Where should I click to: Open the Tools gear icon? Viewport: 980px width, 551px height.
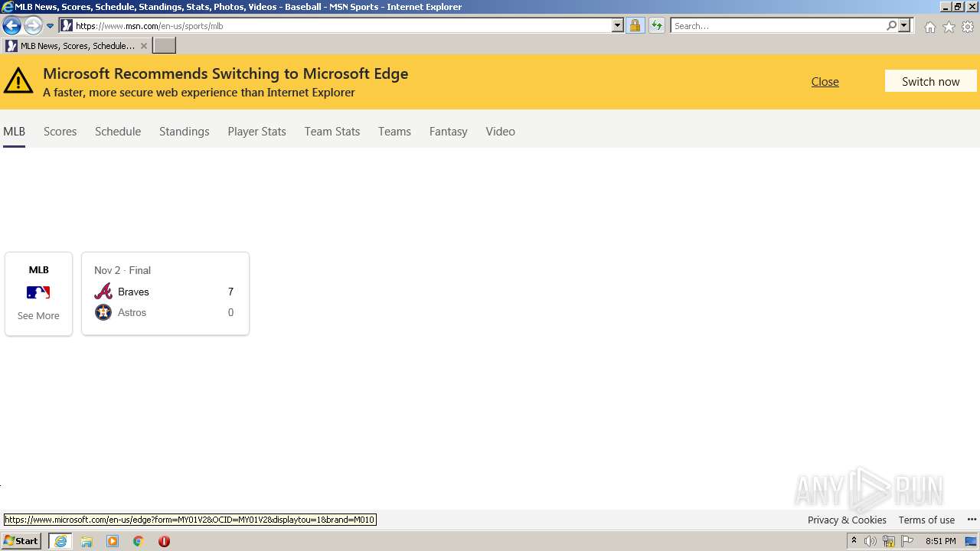click(968, 27)
